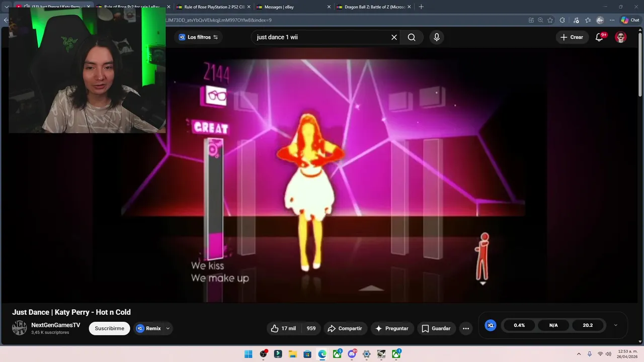Click the apps grid icon in address bar
Image resolution: width=644 pixels, height=362 pixels.
click(531, 20)
